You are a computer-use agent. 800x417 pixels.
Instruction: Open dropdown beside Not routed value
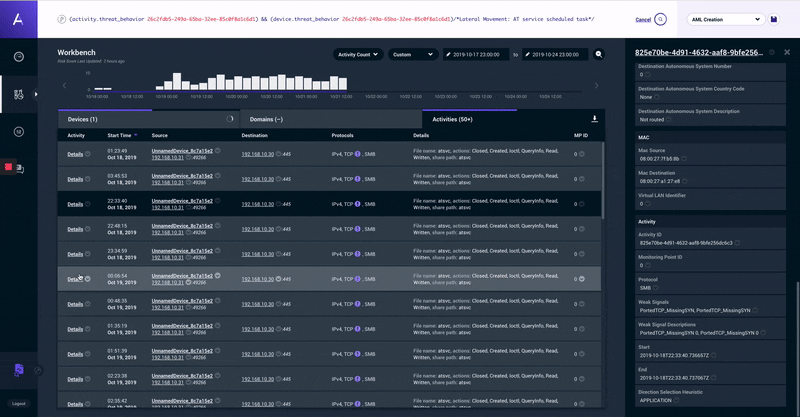[668, 119]
